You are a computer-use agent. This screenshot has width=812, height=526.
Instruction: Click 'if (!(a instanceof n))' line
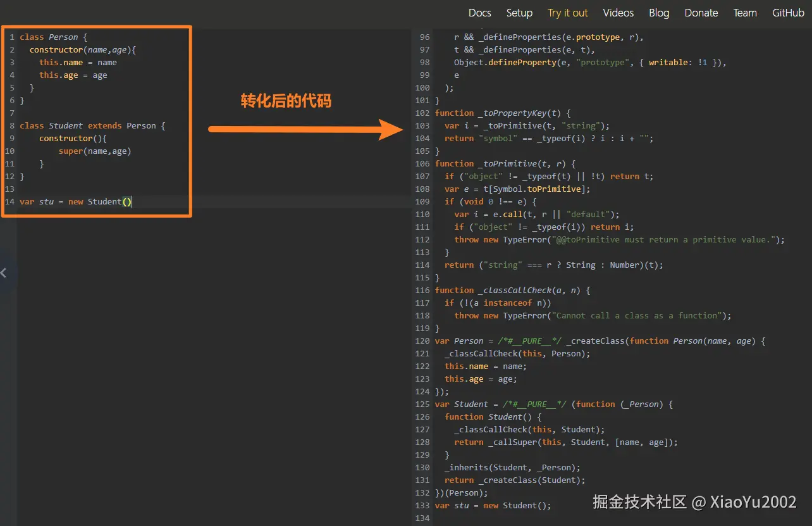click(498, 303)
